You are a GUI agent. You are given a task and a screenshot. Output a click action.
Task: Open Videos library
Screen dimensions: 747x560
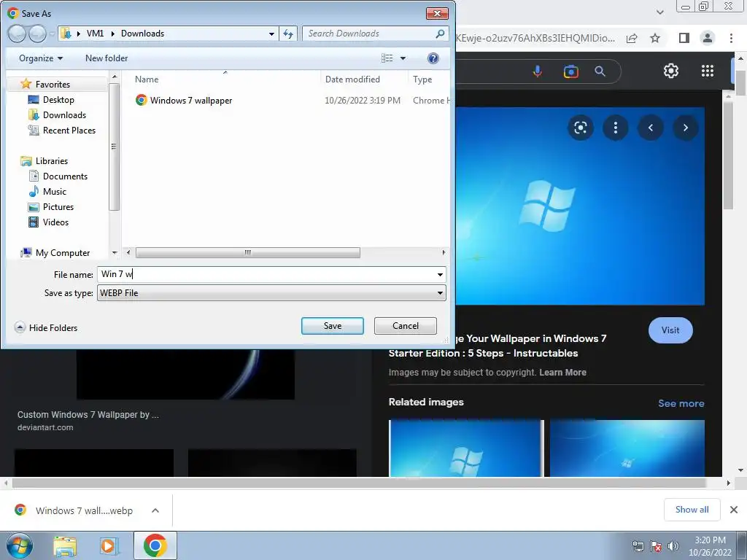coord(55,222)
